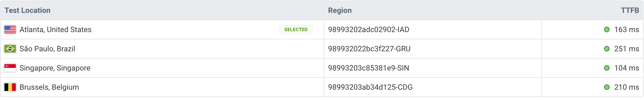Click the SELECTED badge on Atlanta row

[296, 30]
